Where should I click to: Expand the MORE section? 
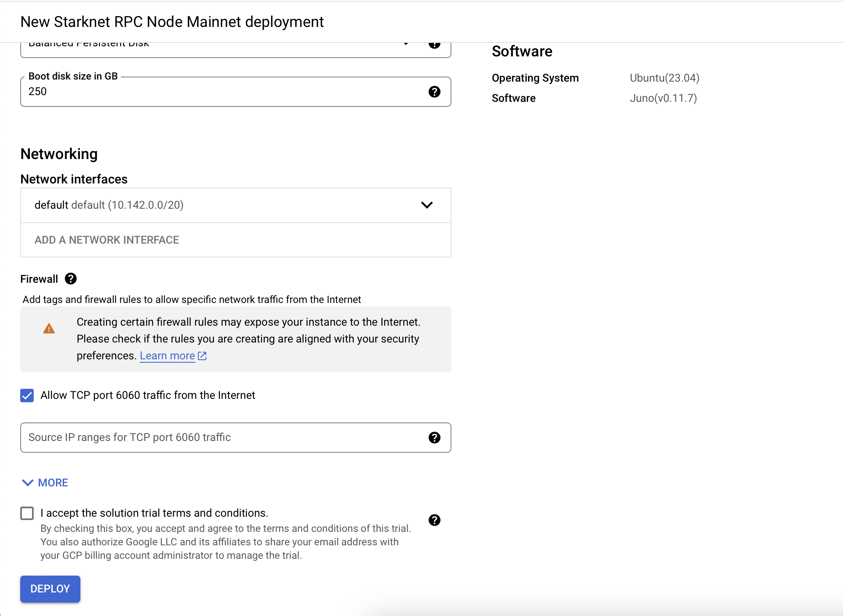tap(45, 483)
